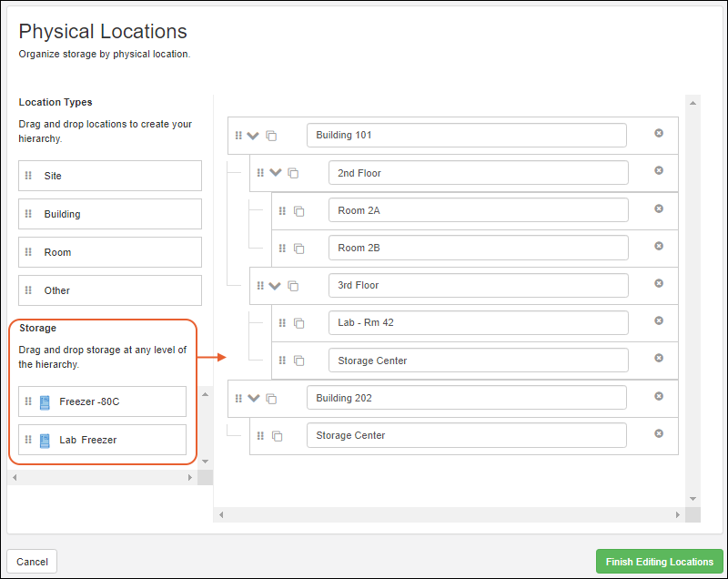This screenshot has height=579, width=728.
Task: Collapse the 2nd Floor branch
Action: pyautogui.click(x=276, y=171)
